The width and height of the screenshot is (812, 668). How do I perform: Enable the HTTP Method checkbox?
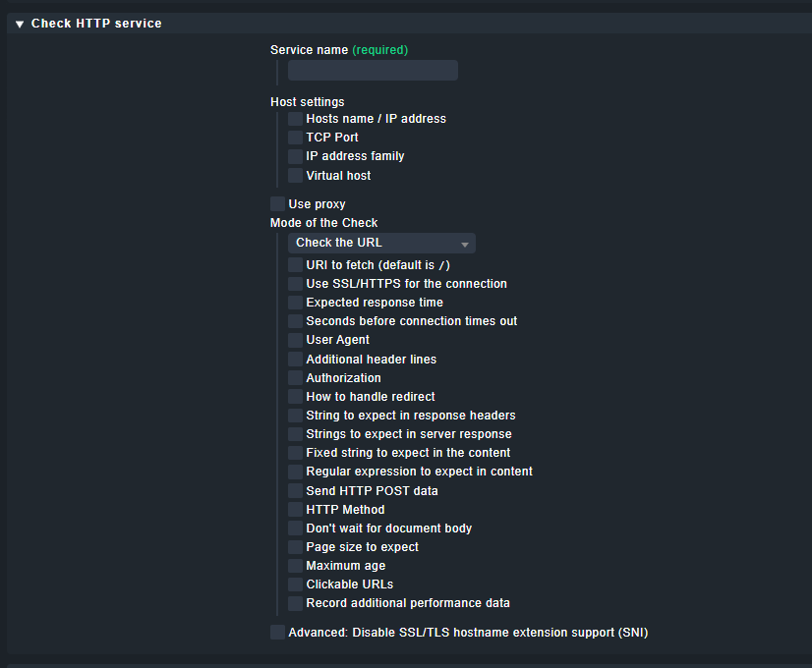click(x=295, y=510)
